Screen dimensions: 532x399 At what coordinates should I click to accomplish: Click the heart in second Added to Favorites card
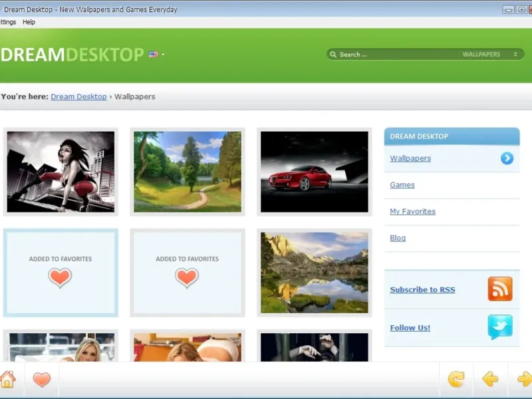(x=187, y=277)
